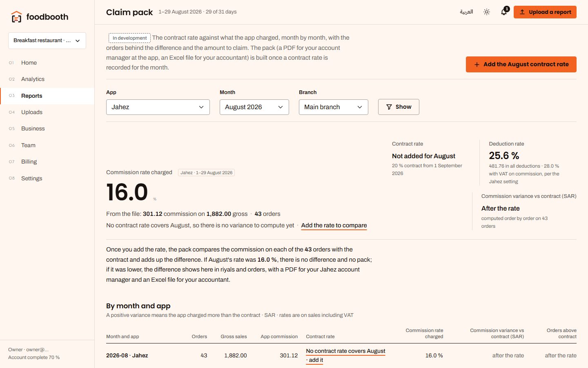Image resolution: width=588 pixels, height=368 pixels.
Task: Open the Branch dropdown Main branch
Action: (x=334, y=107)
